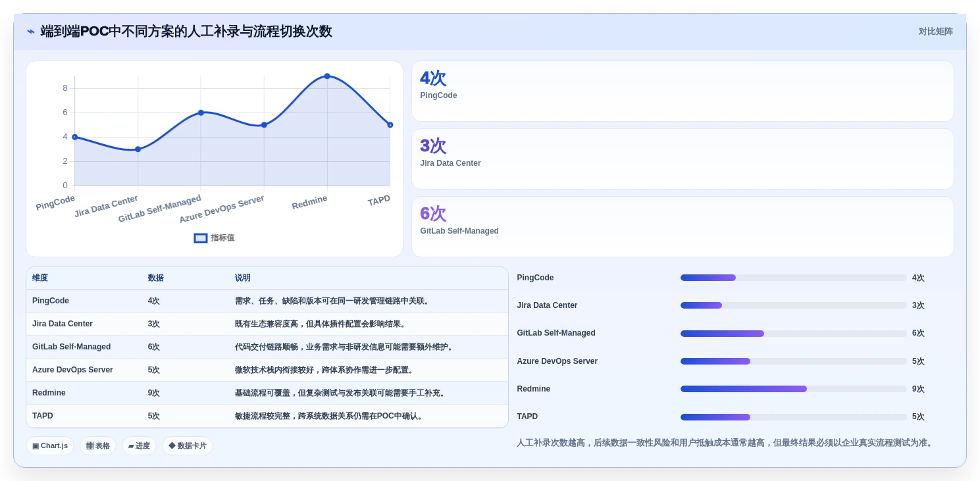
Task: Open the 4次 PingCode summary card
Action: 683,91
